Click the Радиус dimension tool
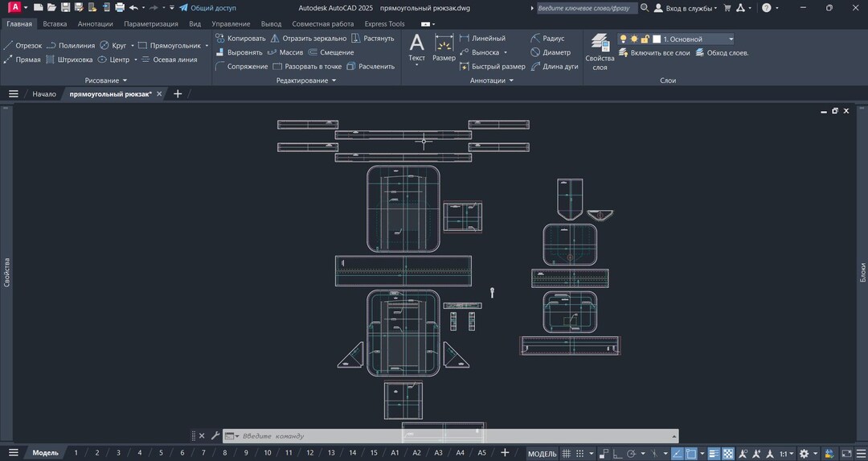The width and height of the screenshot is (868, 461). point(547,39)
